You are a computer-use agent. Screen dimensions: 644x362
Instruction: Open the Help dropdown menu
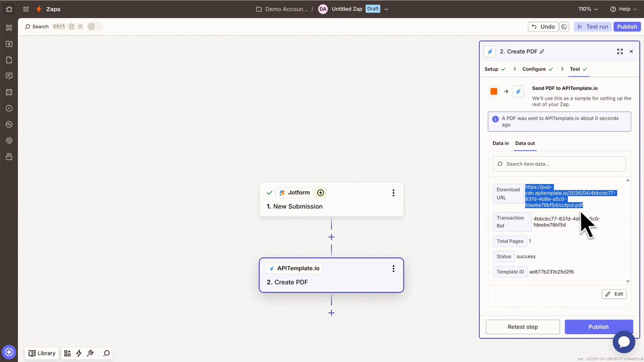point(623,9)
